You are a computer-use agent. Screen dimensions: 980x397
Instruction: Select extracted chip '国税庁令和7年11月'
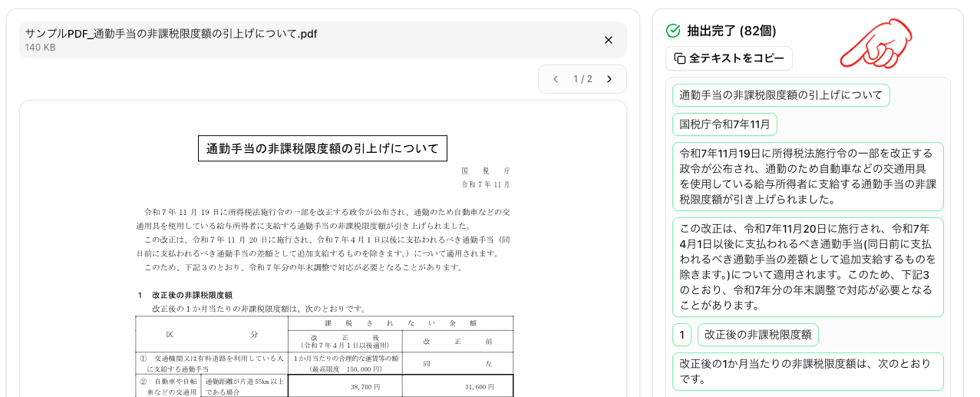724,124
